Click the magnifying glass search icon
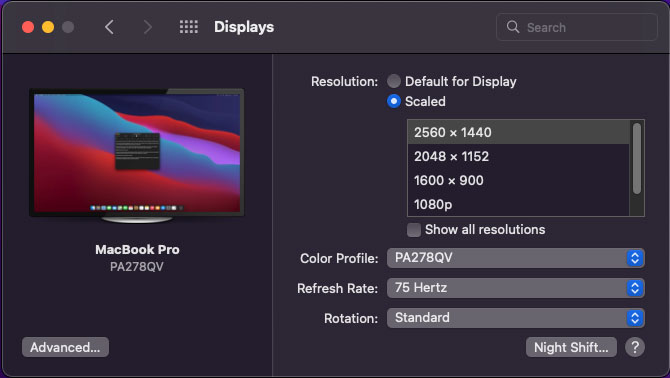Image resolution: width=670 pixels, height=378 pixels. 513,27
